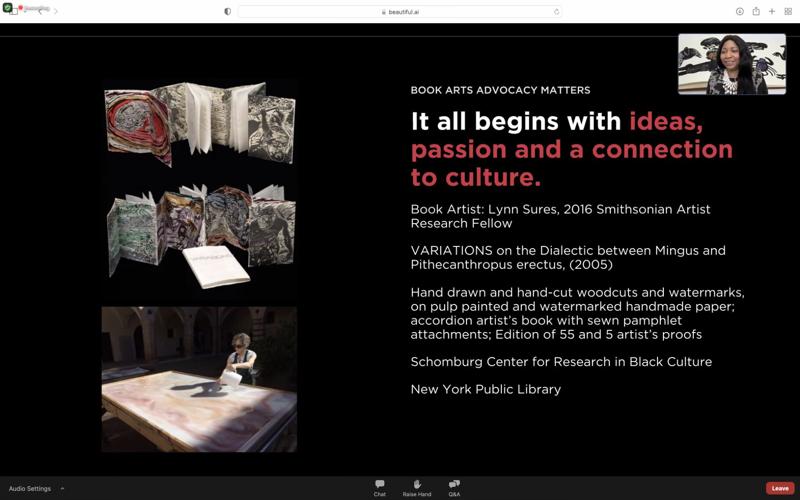Image resolution: width=800 pixels, height=500 pixels.
Task: Click the speaker video thumbnail
Action: tap(731, 64)
